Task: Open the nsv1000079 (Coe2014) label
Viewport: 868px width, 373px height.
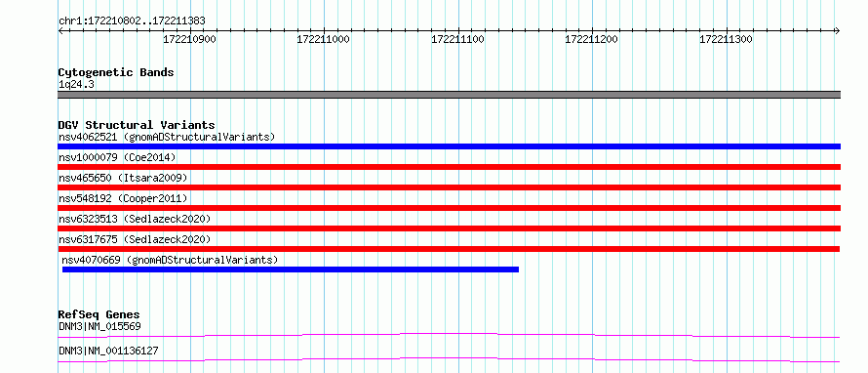Action: (x=117, y=157)
